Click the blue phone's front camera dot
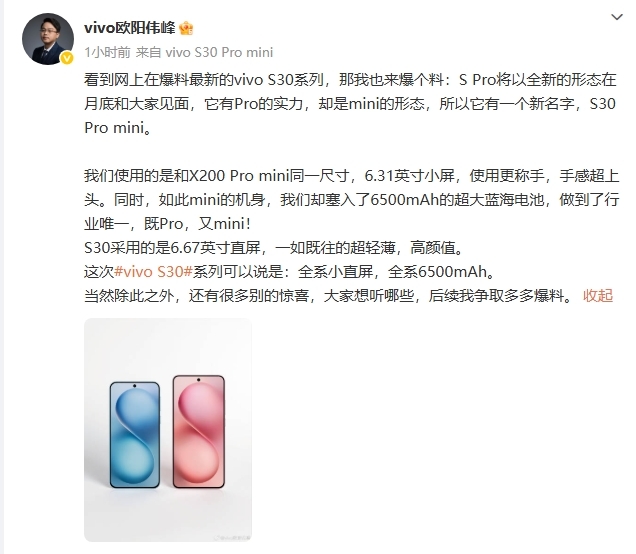636x554 pixels. coord(134,386)
